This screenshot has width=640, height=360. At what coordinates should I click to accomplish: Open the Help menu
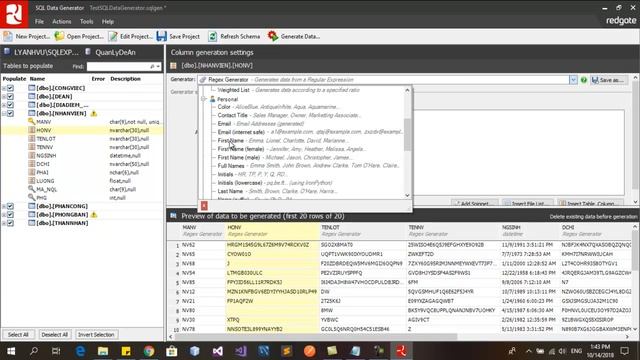point(108,22)
